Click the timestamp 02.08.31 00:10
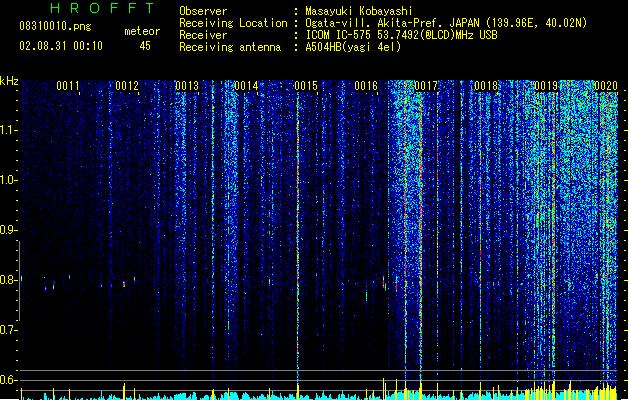This screenshot has width=629, height=400. tap(61, 46)
